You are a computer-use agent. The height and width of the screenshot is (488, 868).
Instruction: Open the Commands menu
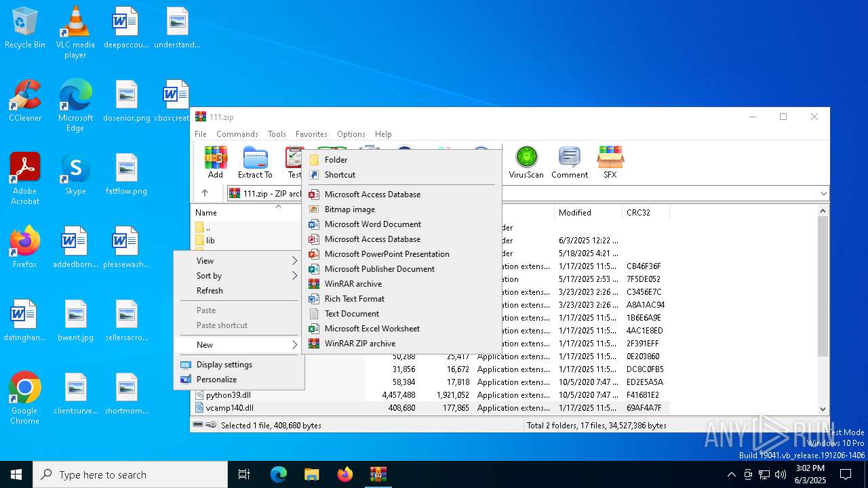[237, 134]
